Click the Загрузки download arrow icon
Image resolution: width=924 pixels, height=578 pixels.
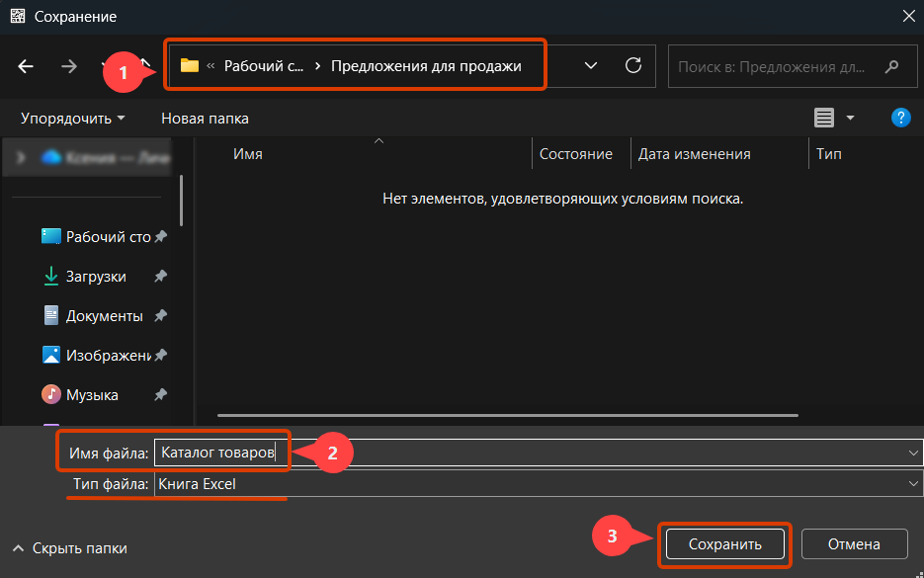(x=51, y=276)
